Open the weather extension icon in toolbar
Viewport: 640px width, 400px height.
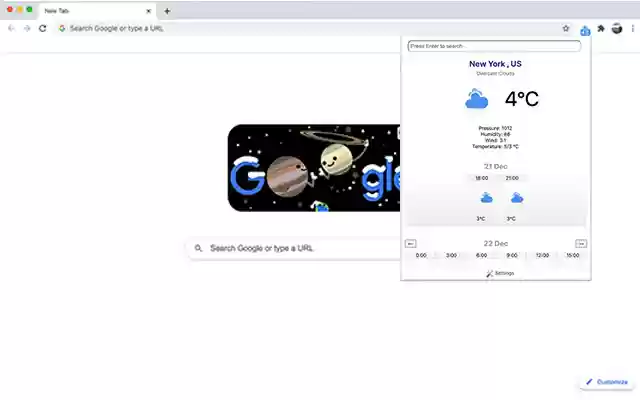585,30
